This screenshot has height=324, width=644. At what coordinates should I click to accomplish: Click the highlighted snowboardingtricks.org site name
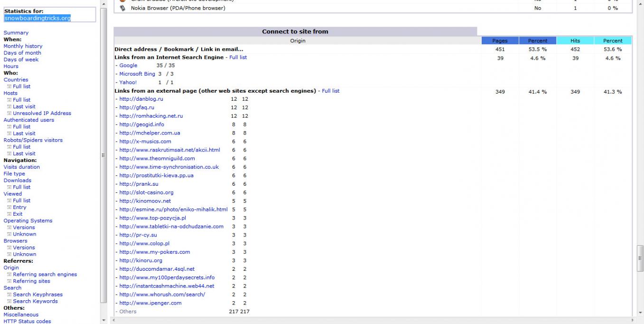pyautogui.click(x=37, y=18)
